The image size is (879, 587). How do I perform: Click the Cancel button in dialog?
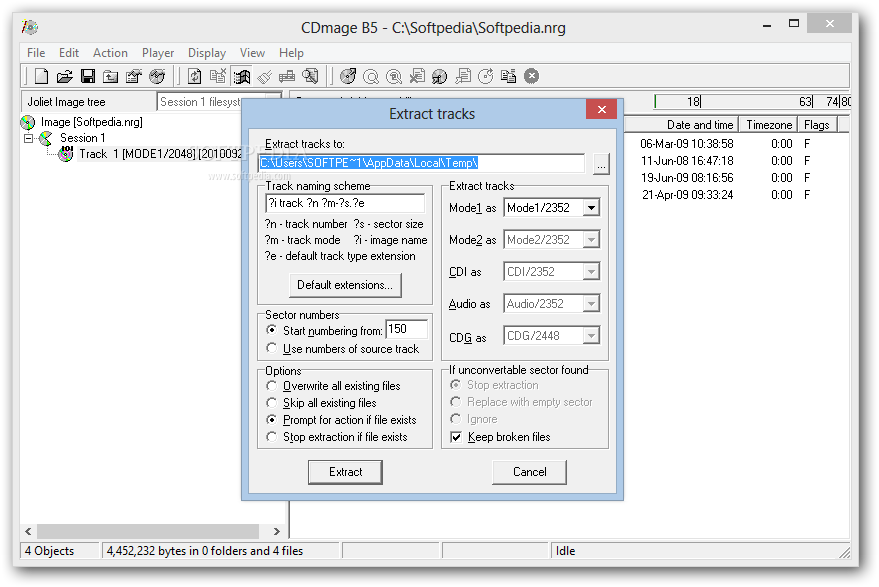(529, 472)
